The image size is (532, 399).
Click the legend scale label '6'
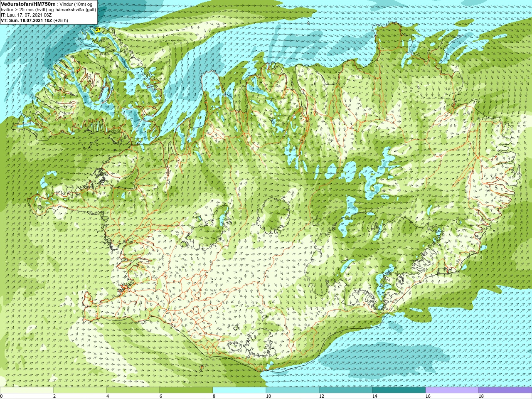[x=161, y=396]
